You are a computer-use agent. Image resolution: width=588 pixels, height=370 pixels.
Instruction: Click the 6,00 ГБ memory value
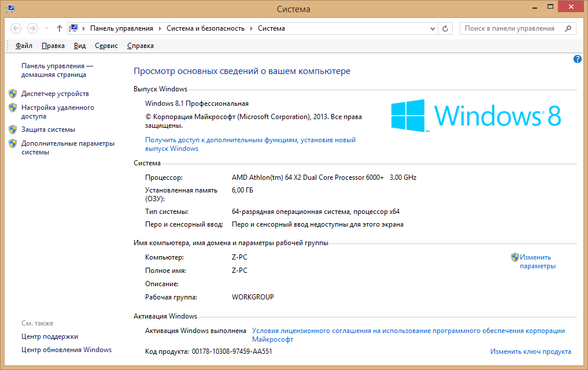pos(242,190)
